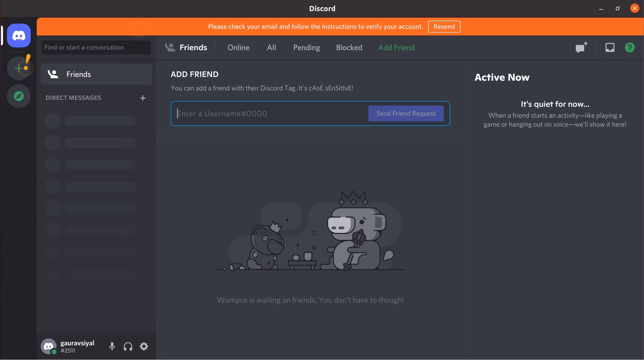Restore the Discord window size
The width and height of the screenshot is (644, 360).
[x=617, y=8]
